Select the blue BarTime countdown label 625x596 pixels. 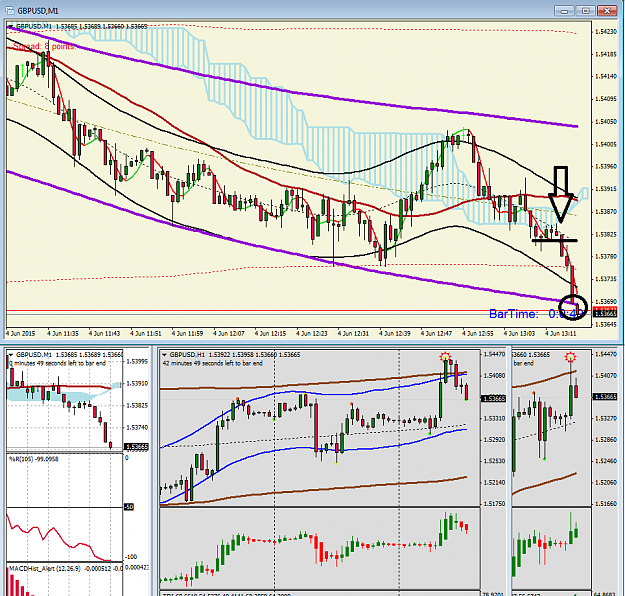pyautogui.click(x=534, y=314)
